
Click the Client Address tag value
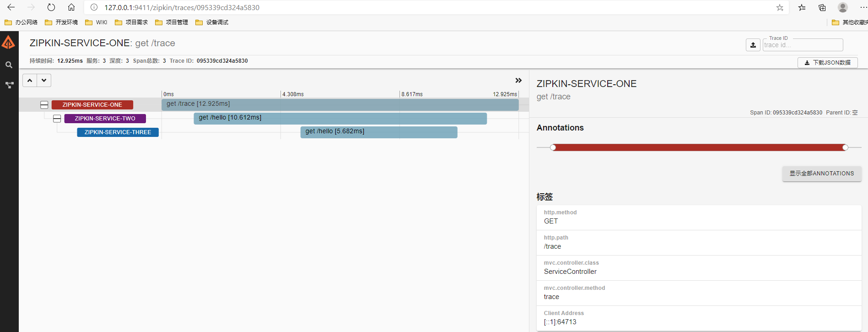tap(560, 322)
